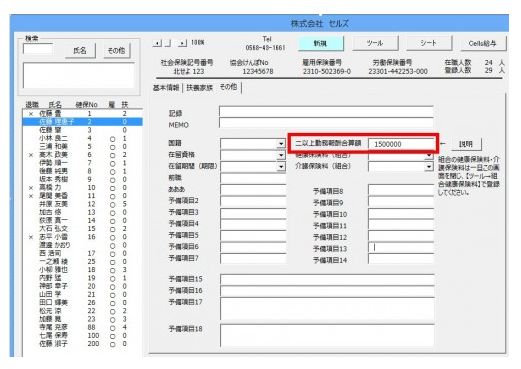Screen dimensions: 521x369
Task: Click the 記録 input field
Action: 326,112
